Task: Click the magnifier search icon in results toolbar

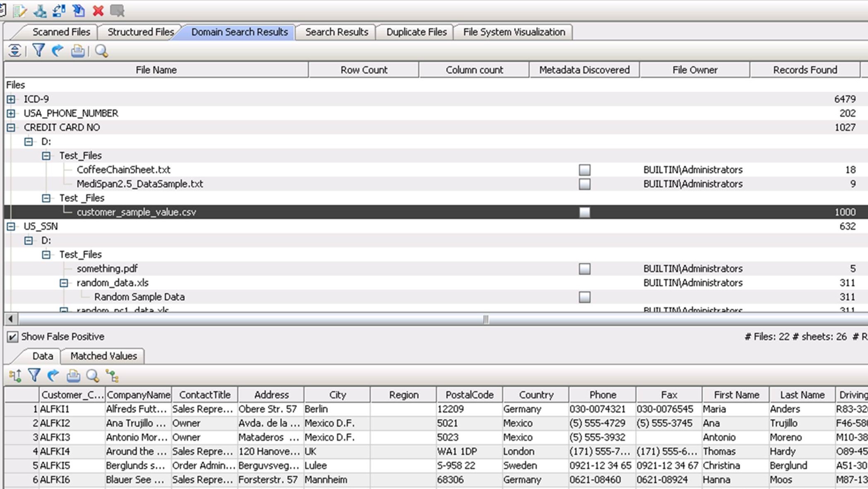Action: click(101, 51)
